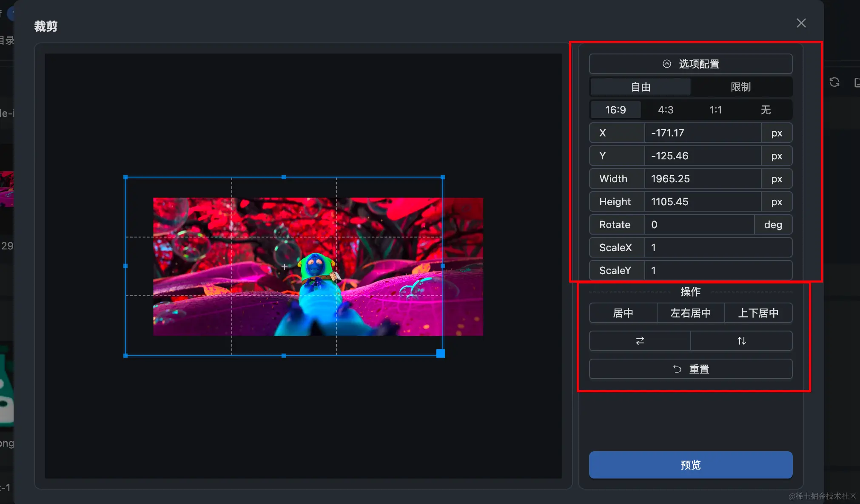Pick the 1:1 aspect ratio
The image size is (860, 504).
pyautogui.click(x=716, y=110)
